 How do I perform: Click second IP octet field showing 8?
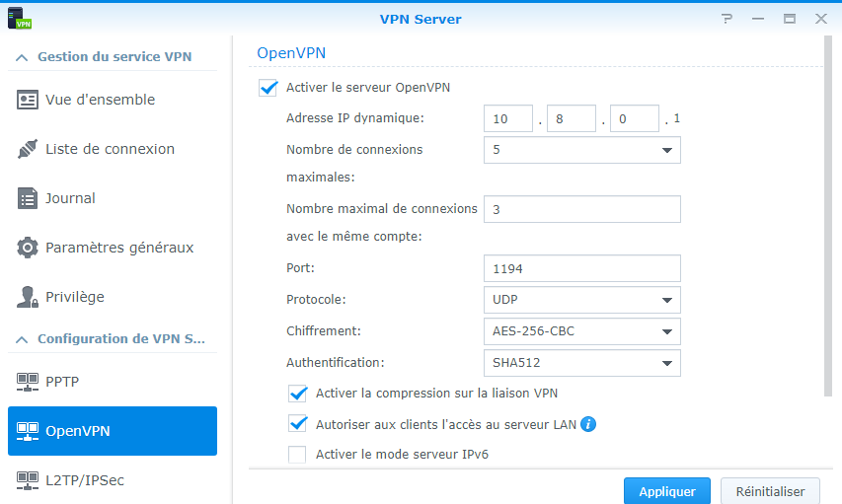(x=572, y=118)
